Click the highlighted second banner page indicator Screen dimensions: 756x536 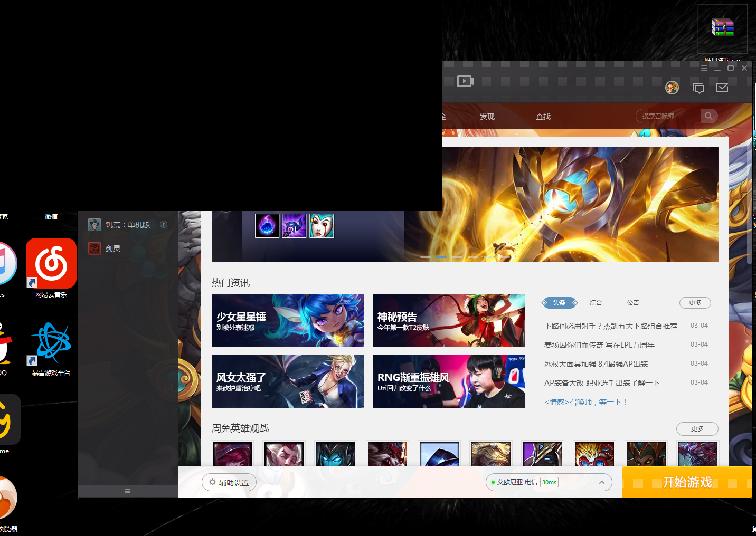[441, 257]
